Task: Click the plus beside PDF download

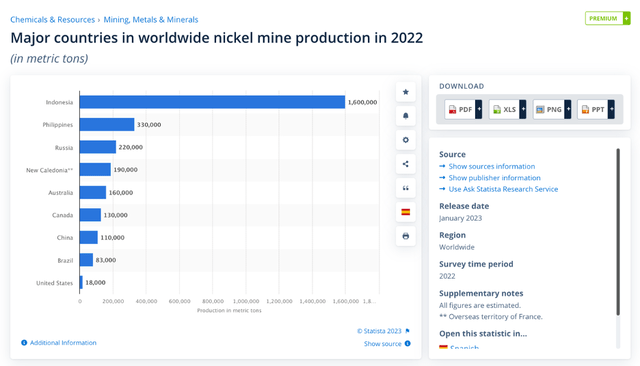Action: pos(479,109)
